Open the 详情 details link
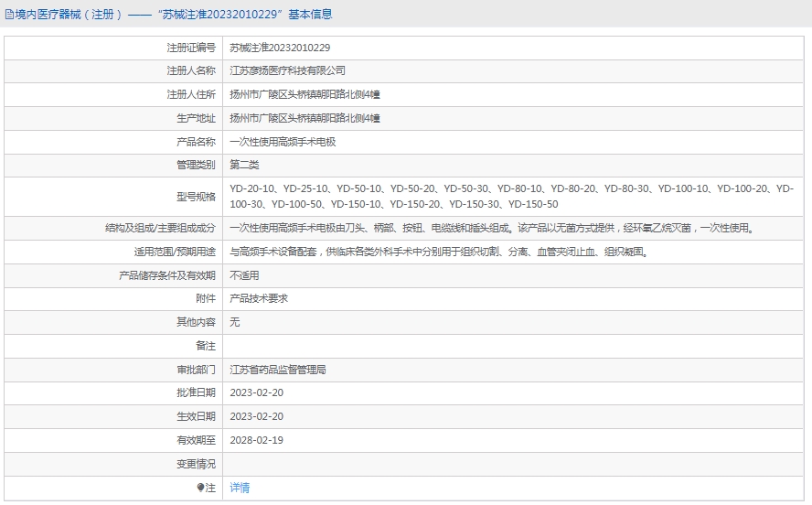This screenshot has width=812, height=505. (x=240, y=488)
